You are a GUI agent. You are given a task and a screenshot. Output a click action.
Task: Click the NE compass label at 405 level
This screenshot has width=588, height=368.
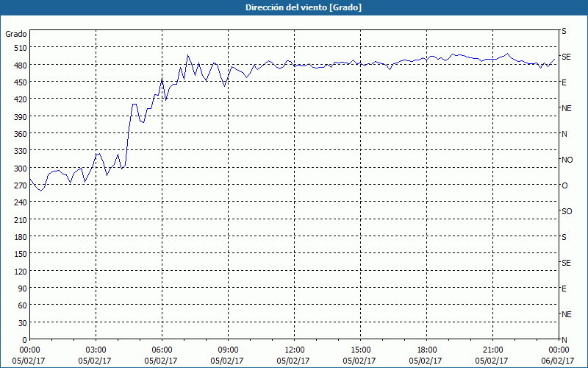pyautogui.click(x=566, y=108)
